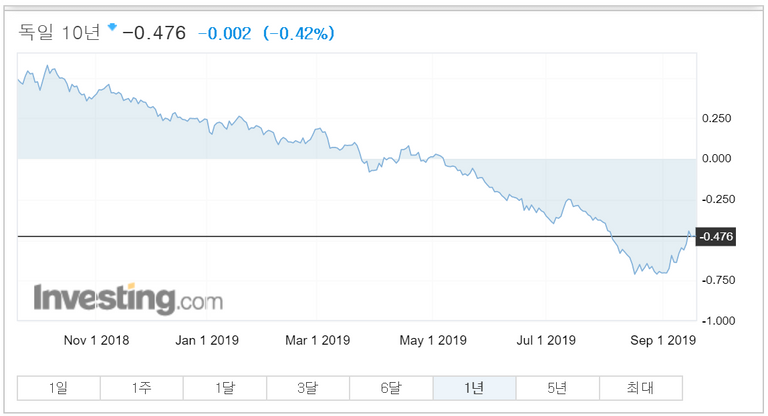The height and width of the screenshot is (416, 768).
Task: Show the 5년 chart period
Action: tap(557, 388)
